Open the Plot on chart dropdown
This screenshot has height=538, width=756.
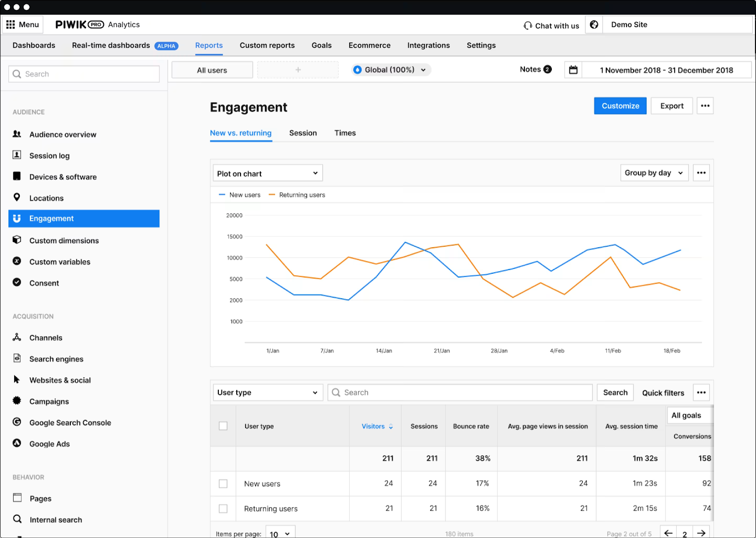[x=267, y=173]
